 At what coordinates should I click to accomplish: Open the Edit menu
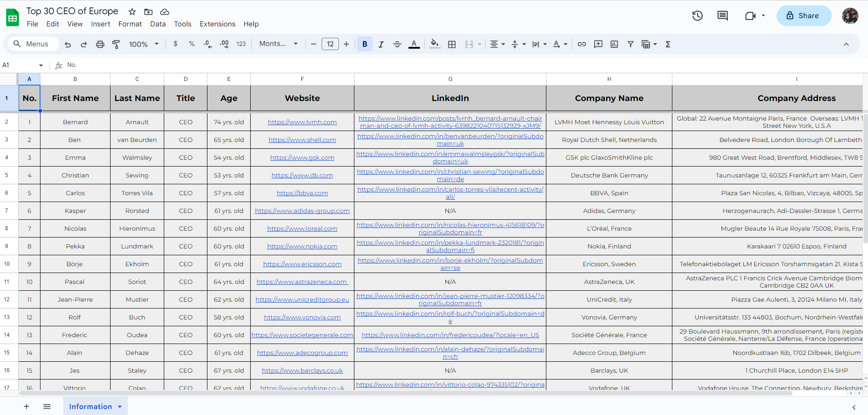[53, 24]
